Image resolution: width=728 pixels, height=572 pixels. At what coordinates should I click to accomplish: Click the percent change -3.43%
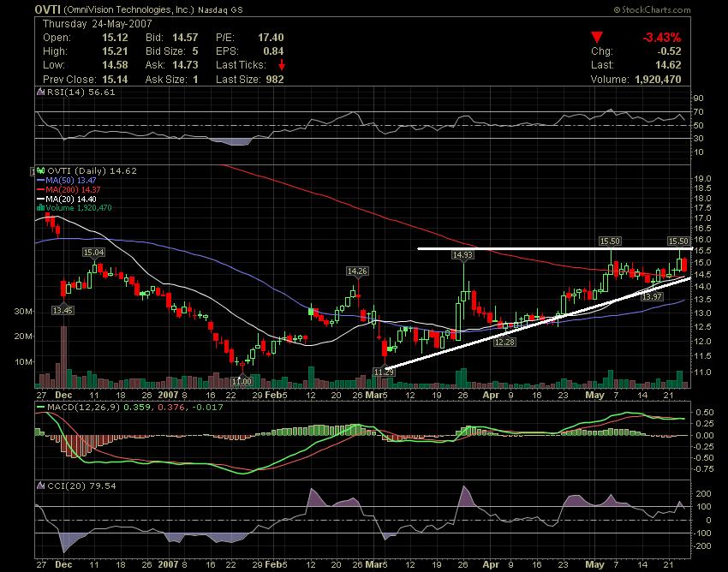click(x=661, y=38)
